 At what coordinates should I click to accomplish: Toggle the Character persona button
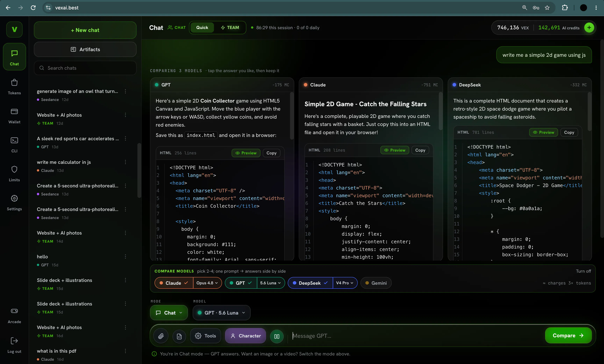point(245,336)
